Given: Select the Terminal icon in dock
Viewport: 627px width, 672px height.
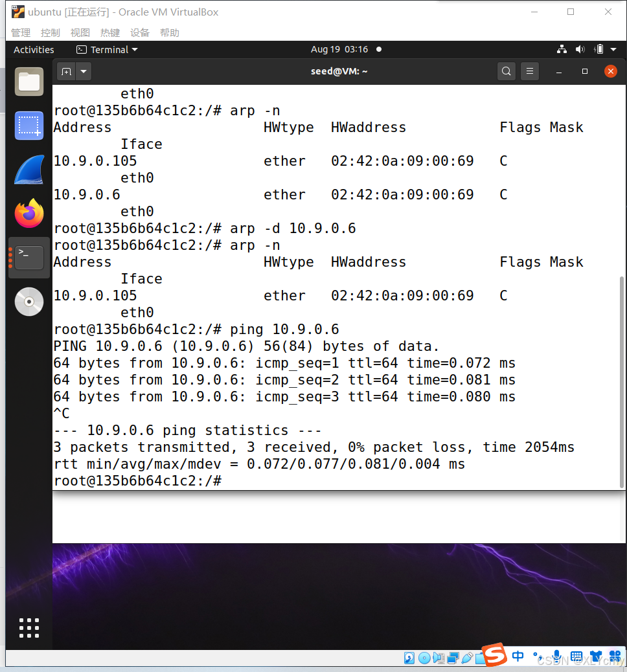Looking at the screenshot, I should (29, 258).
